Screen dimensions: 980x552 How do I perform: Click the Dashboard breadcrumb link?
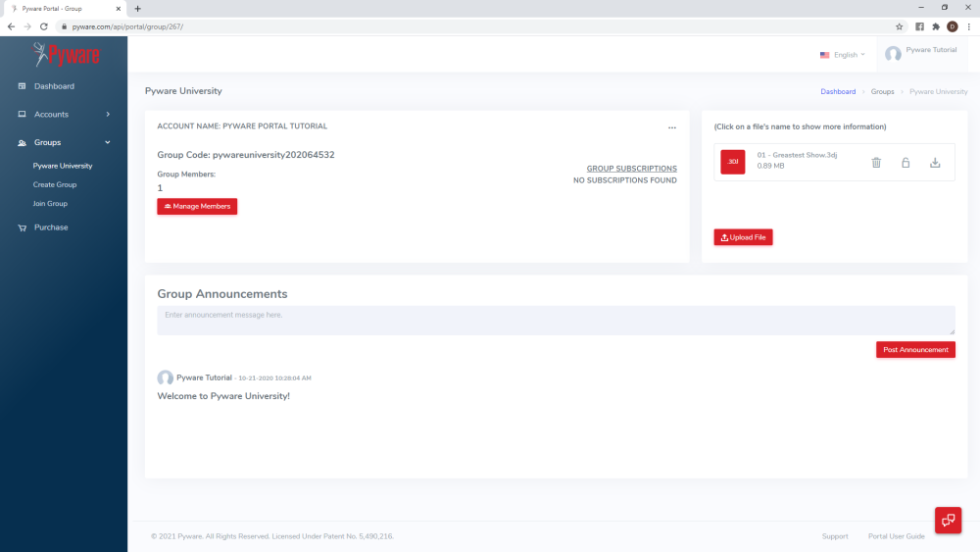[838, 92]
